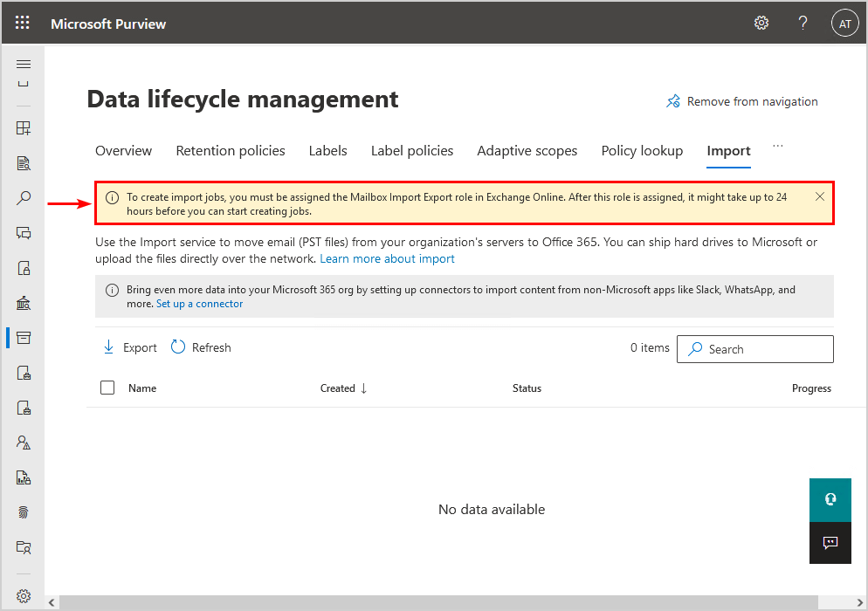Select the Import tab
Image resolution: width=868 pixels, height=611 pixels.
[728, 150]
